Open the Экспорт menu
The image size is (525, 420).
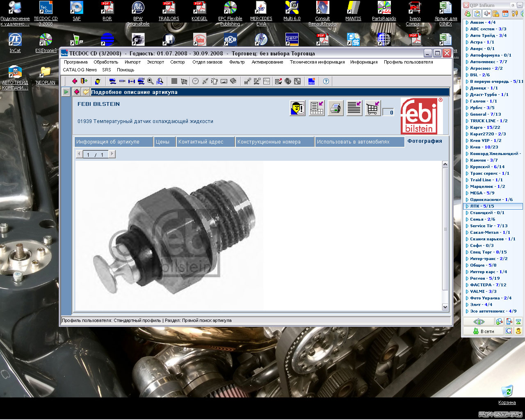(x=155, y=62)
